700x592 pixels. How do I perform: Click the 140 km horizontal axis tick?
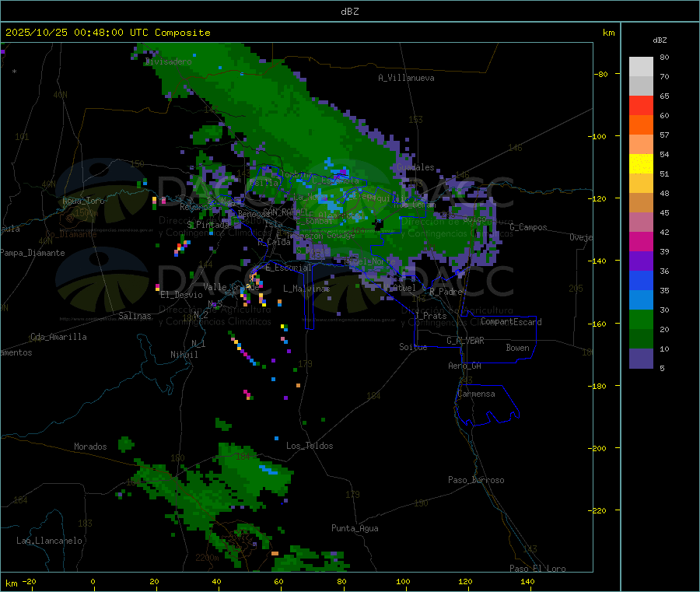coord(527,581)
